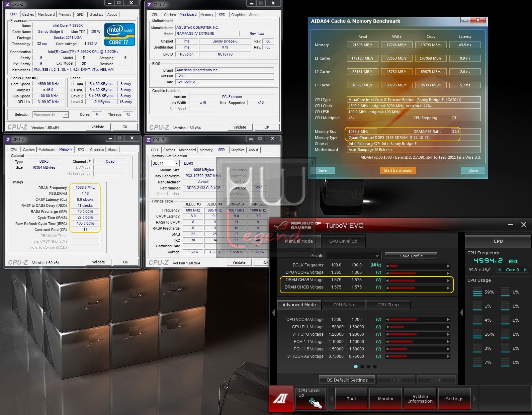Click the CPU PLL Voltage slider bar
Viewport: 532px width, 415px height.
point(418,327)
